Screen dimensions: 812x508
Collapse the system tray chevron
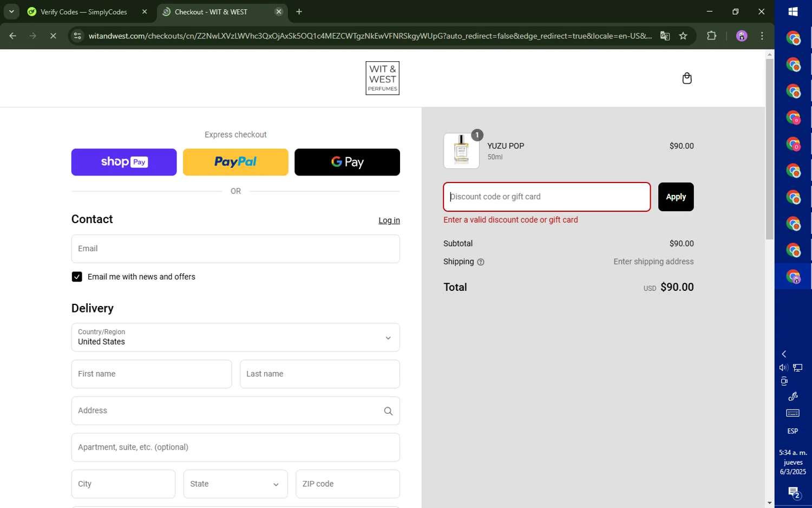[x=784, y=354]
